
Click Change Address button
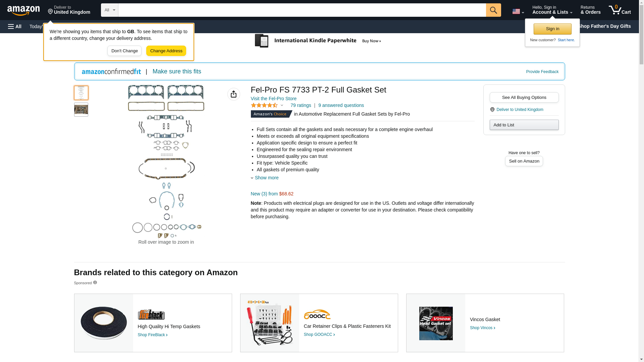[x=166, y=51]
